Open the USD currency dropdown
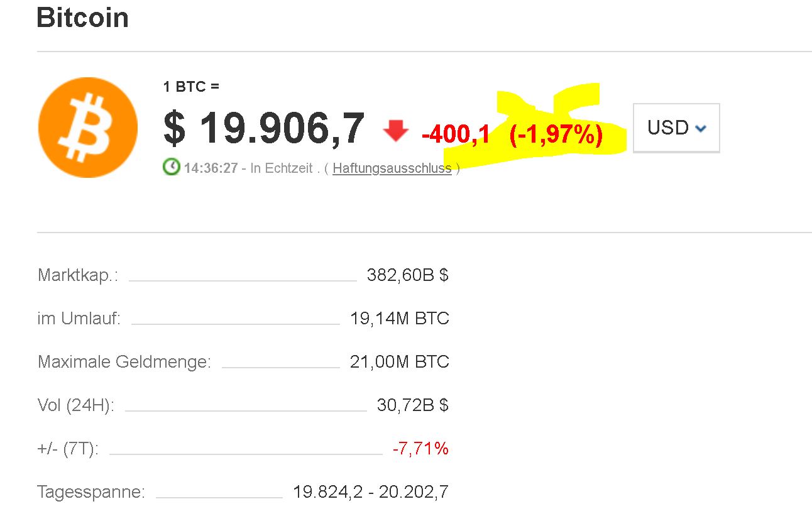The image size is (812, 521). [676, 128]
